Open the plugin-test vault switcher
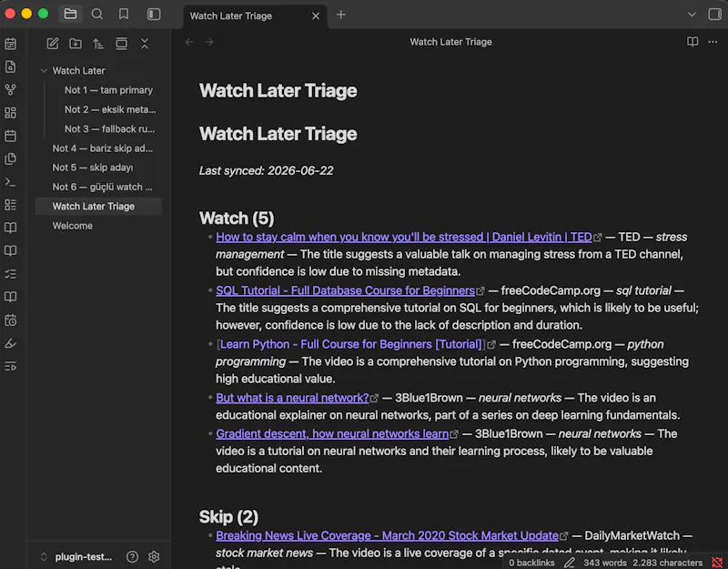Image resolution: width=728 pixels, height=569 pixels. pos(76,556)
